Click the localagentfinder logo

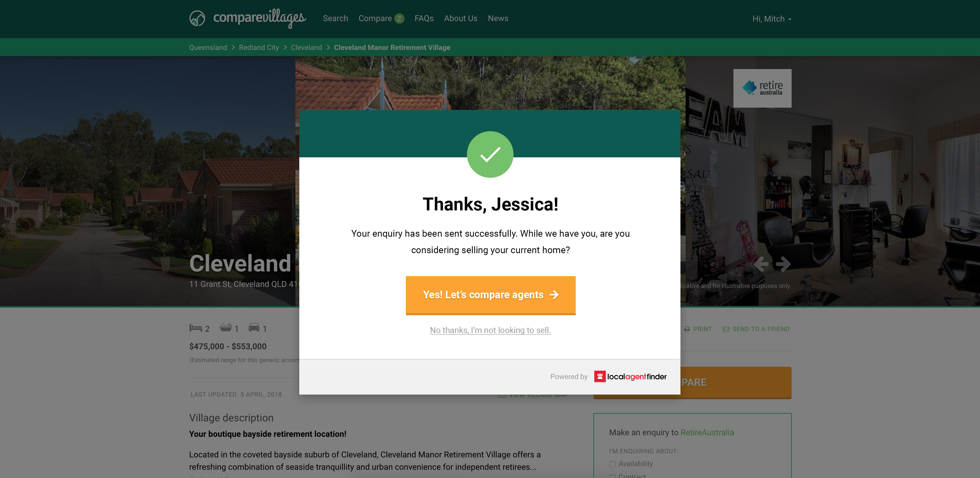[630, 376]
